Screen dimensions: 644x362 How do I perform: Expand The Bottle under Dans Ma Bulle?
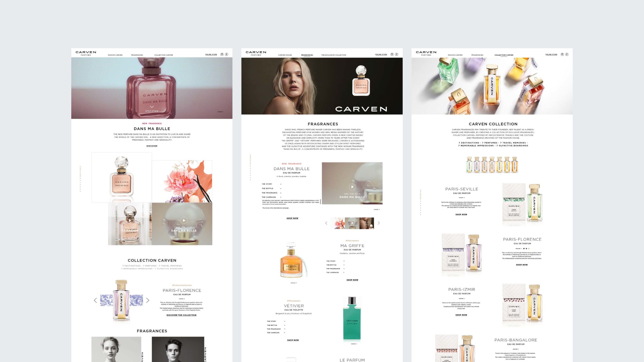tap(271, 189)
